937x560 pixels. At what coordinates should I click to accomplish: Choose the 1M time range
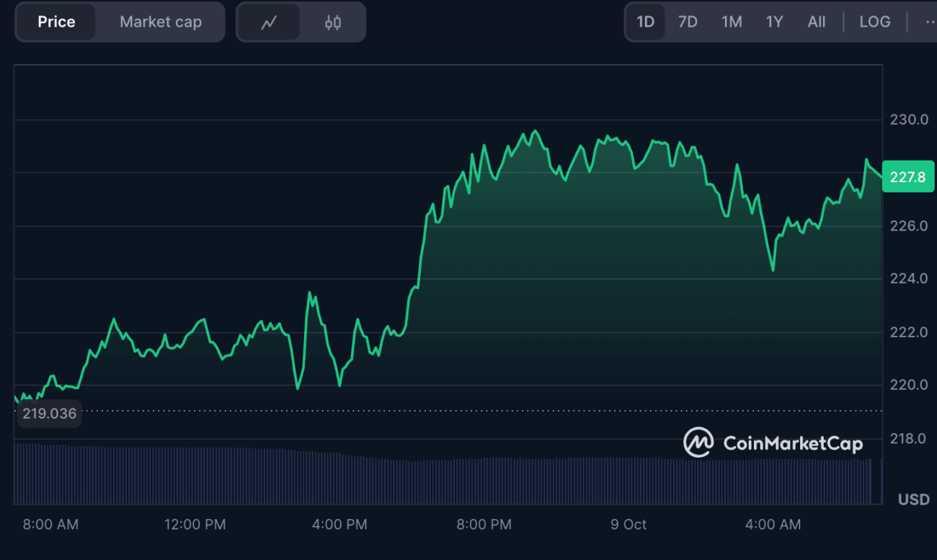pyautogui.click(x=732, y=22)
